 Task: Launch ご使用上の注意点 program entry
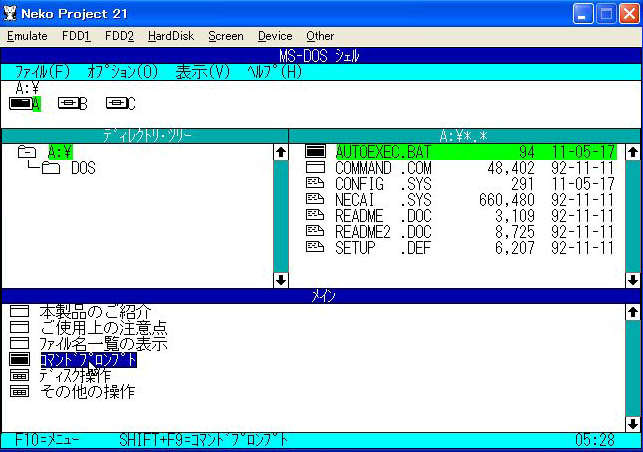[x=104, y=328]
